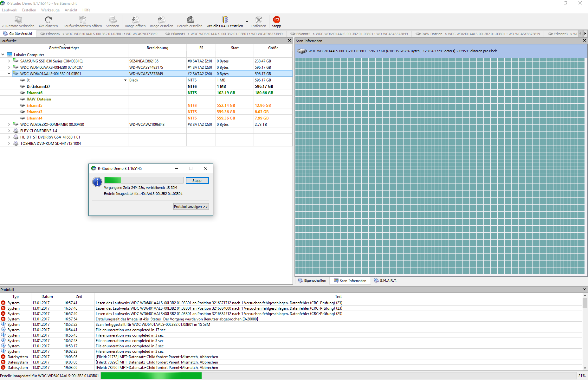Image resolution: width=588 pixels, height=380 pixels.
Task: Start a scan with the Scannen icon
Action: (x=113, y=20)
